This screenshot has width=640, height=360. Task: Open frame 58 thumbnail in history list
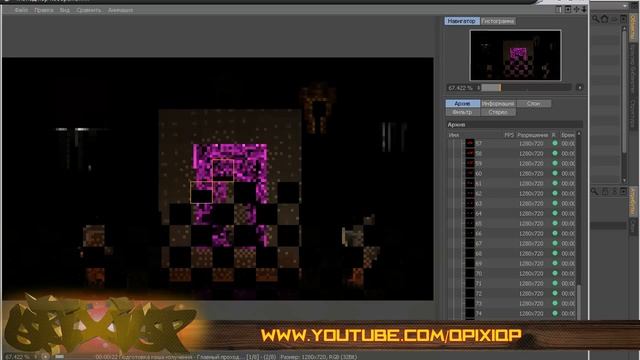point(470,153)
